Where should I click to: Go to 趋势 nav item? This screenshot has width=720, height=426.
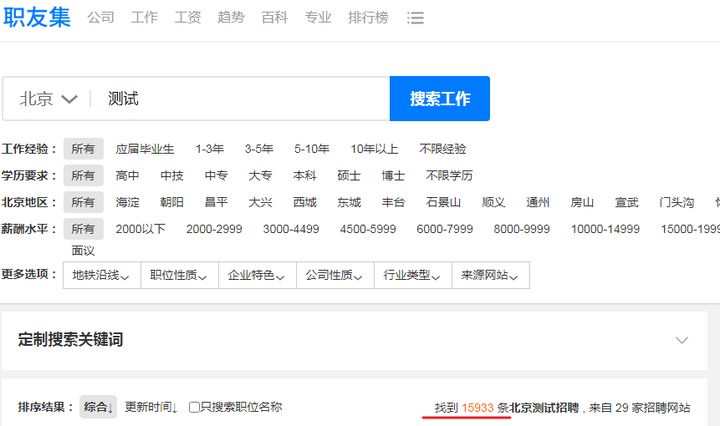click(x=231, y=17)
